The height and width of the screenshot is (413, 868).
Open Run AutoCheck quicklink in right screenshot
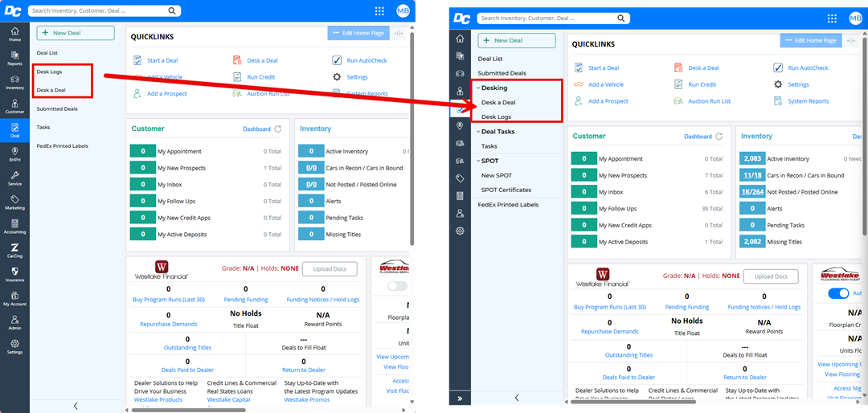(x=800, y=68)
